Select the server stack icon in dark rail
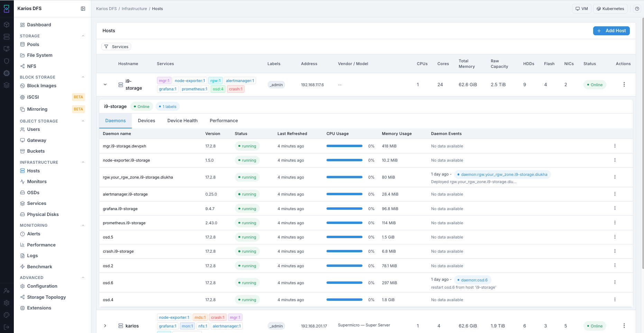This screenshot has height=333, width=644. (x=7, y=37)
